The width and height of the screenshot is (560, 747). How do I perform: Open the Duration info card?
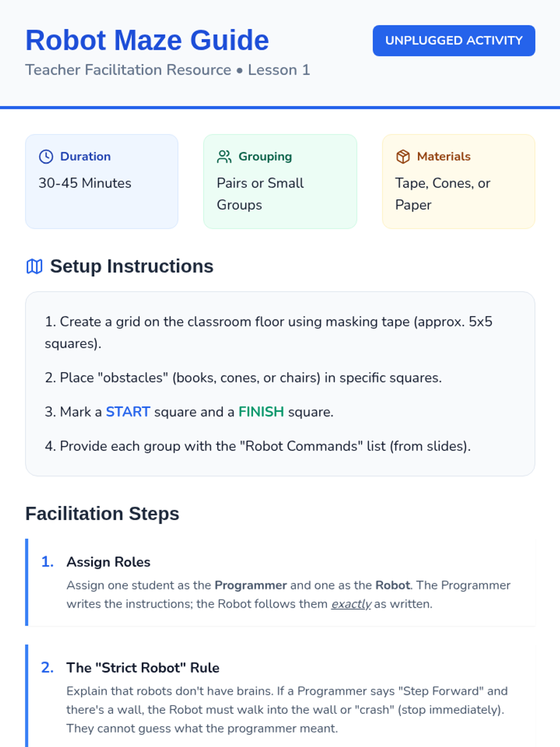click(x=102, y=182)
